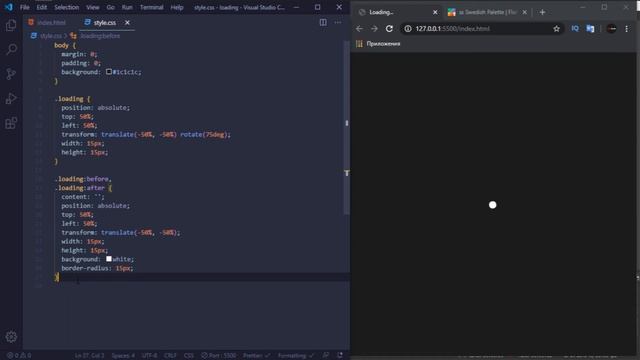This screenshot has width=640, height=360.
Task: Click the 'position: absolute;' line under .loading
Action: tap(96, 107)
